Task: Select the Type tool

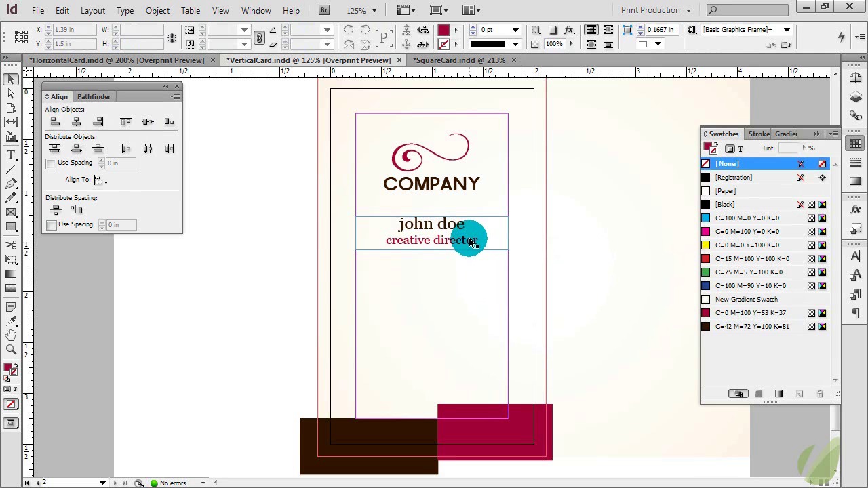Action: [x=11, y=155]
